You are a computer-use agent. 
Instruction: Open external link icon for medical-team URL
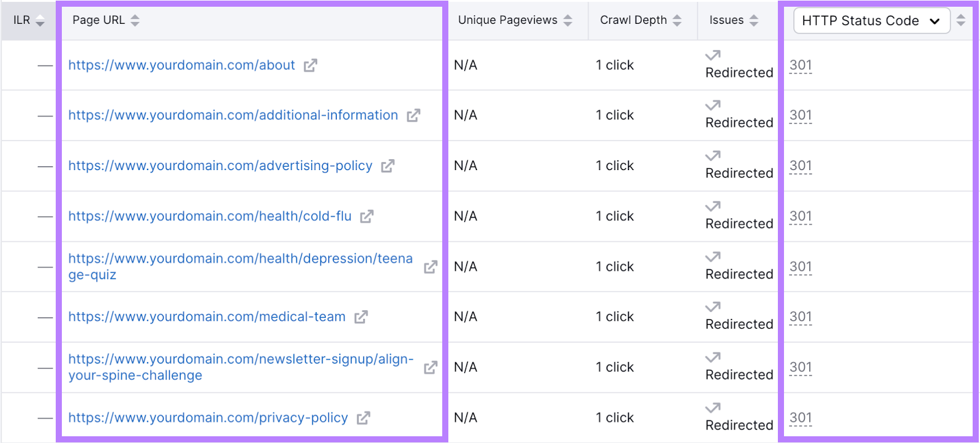tap(361, 317)
